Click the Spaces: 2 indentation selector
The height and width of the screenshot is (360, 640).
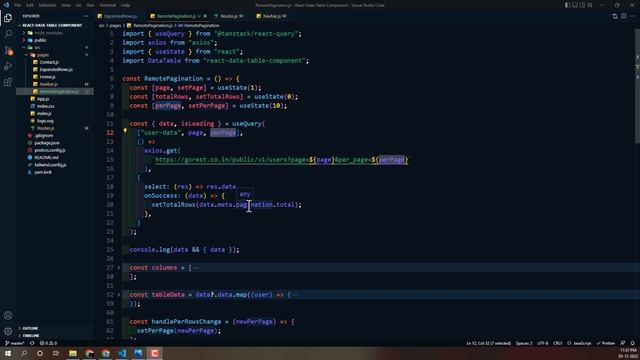524,343
